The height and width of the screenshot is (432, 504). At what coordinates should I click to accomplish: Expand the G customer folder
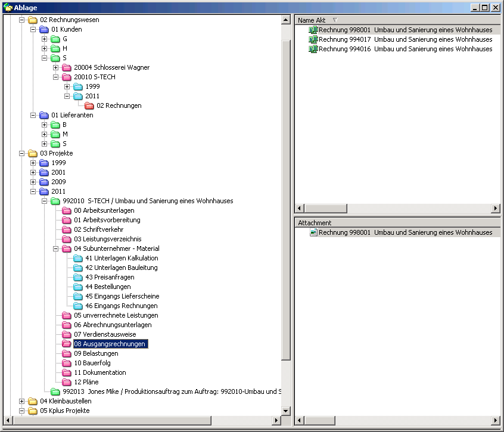click(44, 39)
